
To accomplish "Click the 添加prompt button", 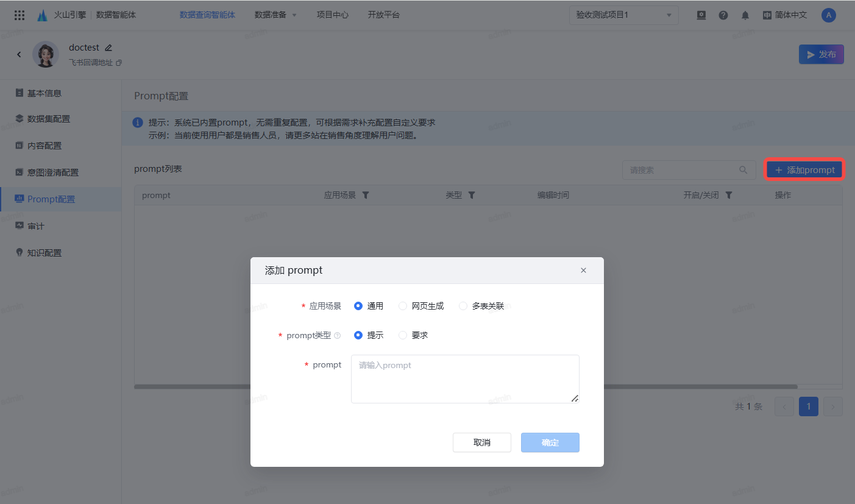I will tap(804, 170).
